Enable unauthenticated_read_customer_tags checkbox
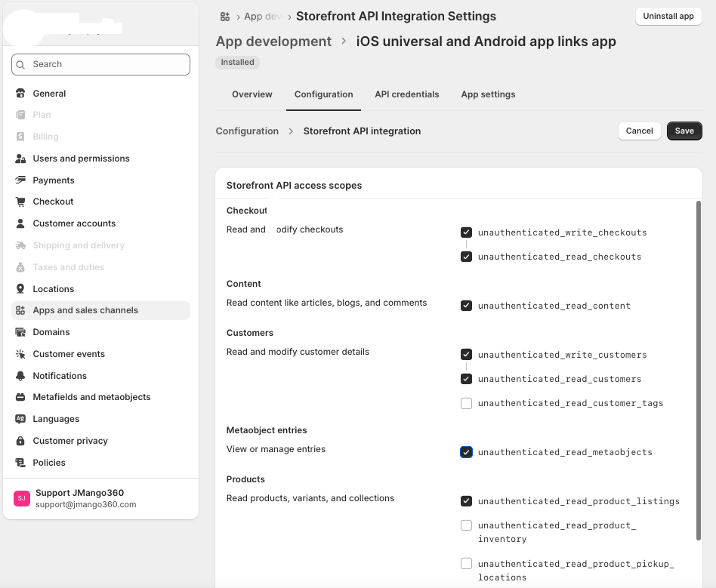This screenshot has width=716, height=588. (466, 403)
